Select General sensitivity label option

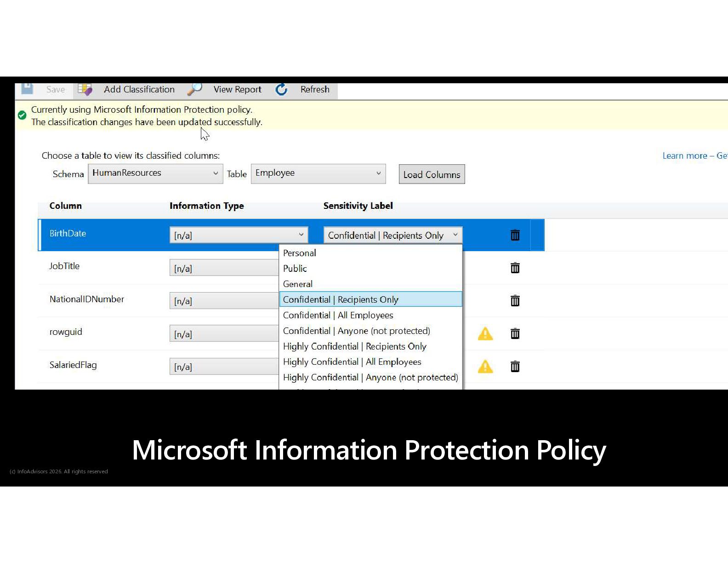point(370,284)
